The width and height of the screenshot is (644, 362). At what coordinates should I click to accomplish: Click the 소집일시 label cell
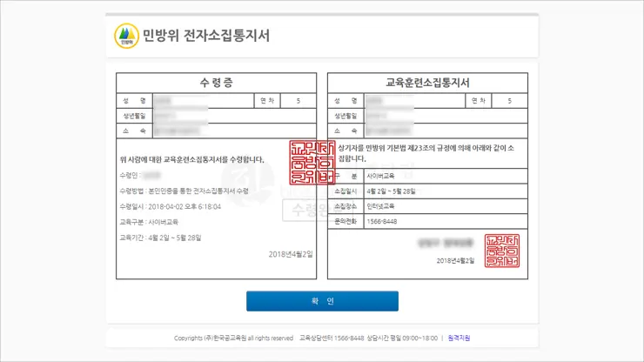345,191
